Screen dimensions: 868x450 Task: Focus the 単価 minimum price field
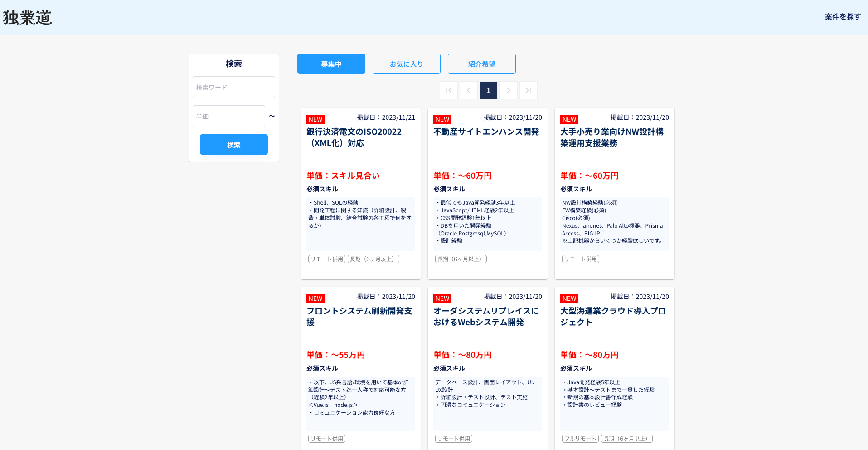tap(228, 116)
